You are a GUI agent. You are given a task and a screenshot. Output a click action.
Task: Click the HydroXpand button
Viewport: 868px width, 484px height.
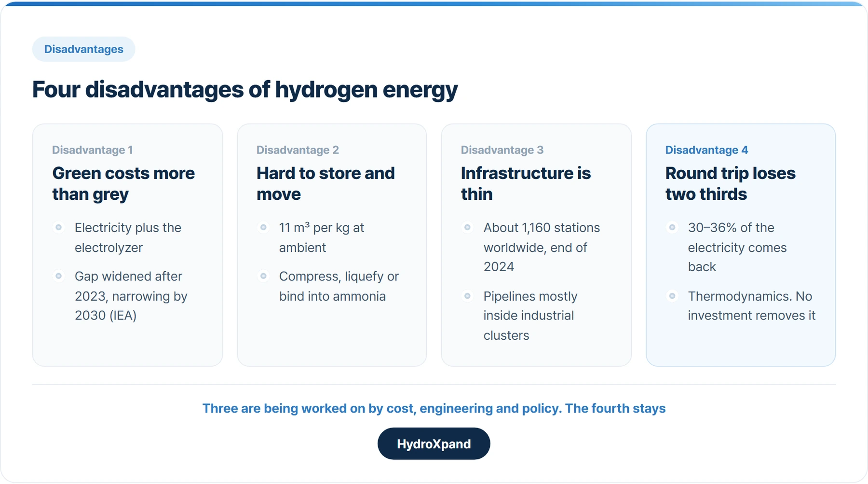[434, 443]
